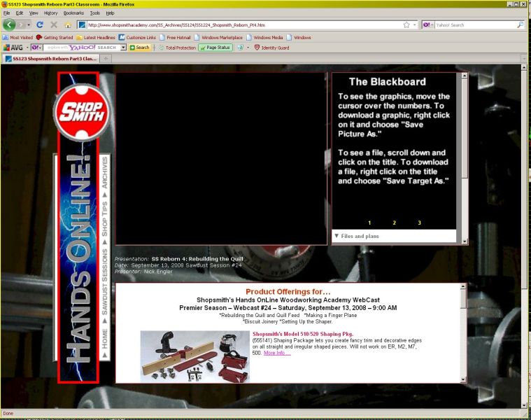
Task: Open Shopsmith's Model 510/520 Shaping Pkg. link
Action: pos(303,334)
